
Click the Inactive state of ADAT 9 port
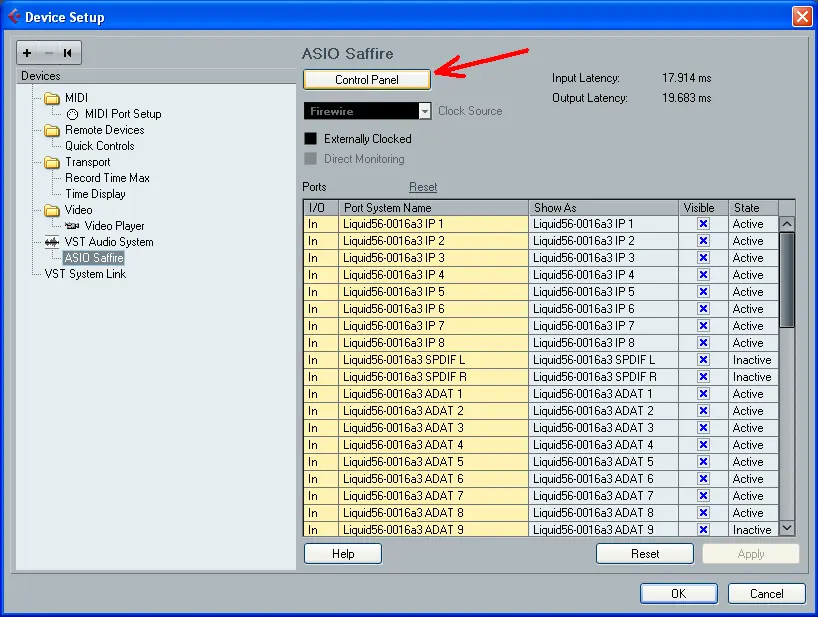click(x=752, y=529)
